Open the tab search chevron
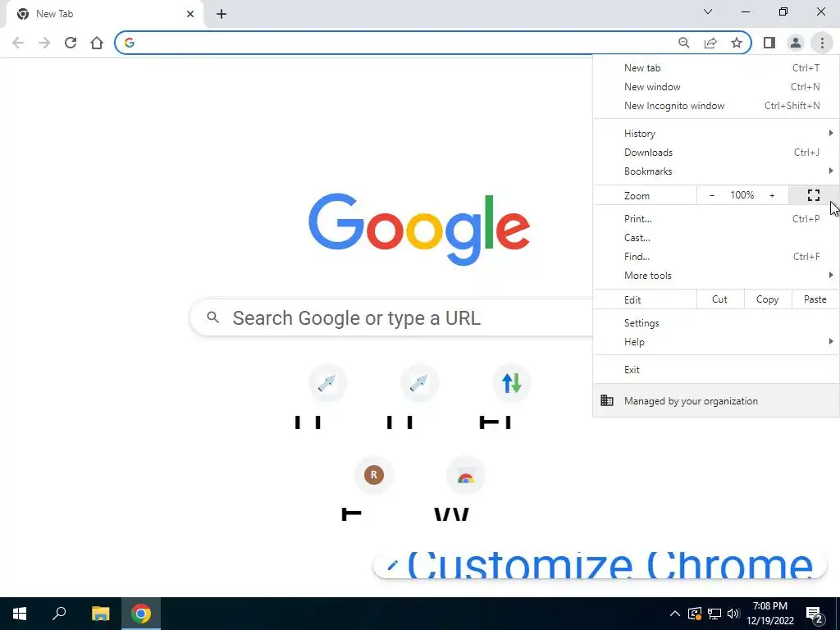840x630 pixels. click(x=708, y=11)
